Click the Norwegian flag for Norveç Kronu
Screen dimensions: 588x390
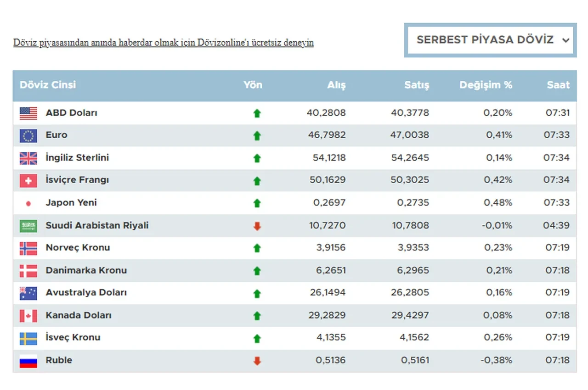click(x=28, y=248)
